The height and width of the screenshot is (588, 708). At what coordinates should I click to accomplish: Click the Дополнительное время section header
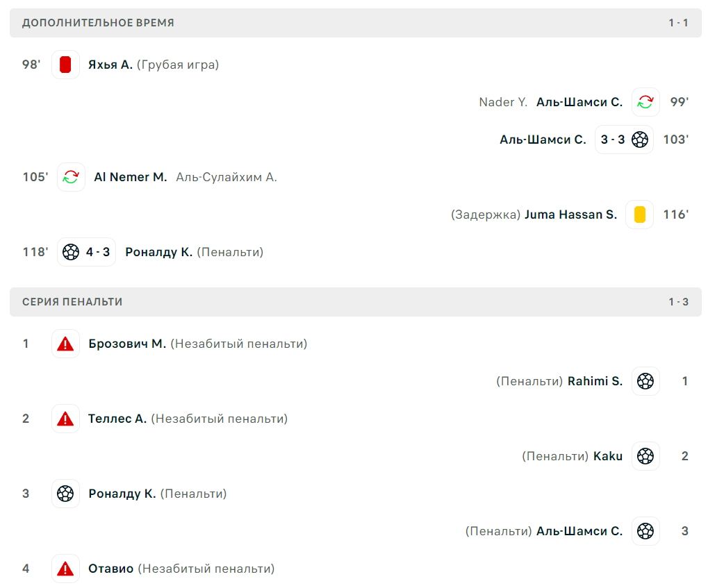[355, 23]
